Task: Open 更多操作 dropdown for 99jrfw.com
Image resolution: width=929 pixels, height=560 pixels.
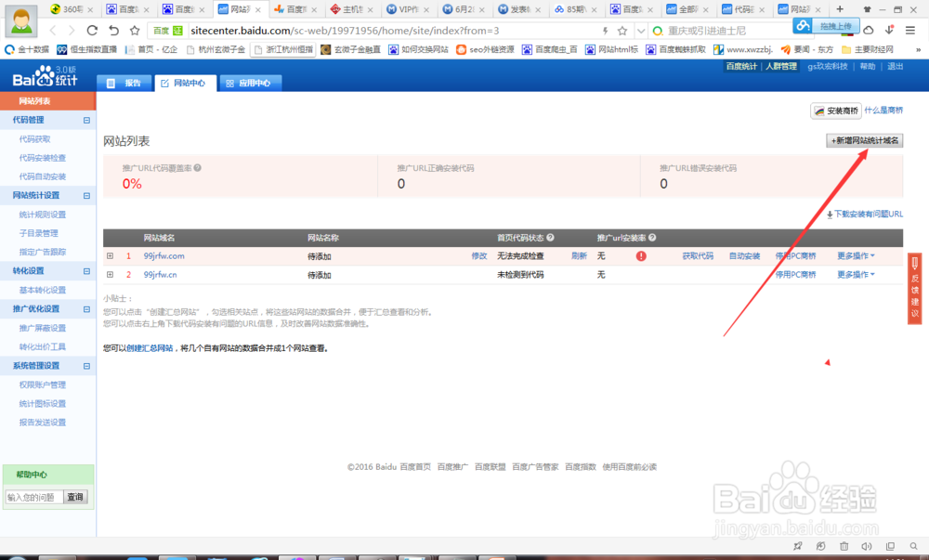Action: (856, 255)
